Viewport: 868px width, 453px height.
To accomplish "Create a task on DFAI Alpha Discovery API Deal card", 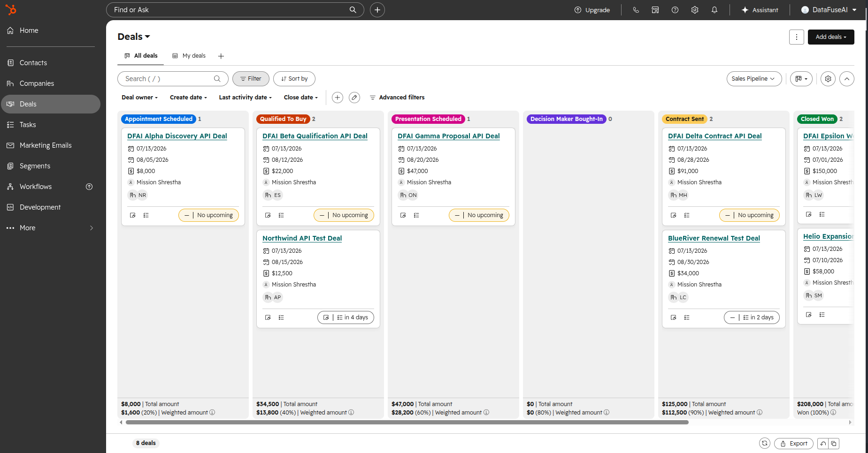I will coord(146,215).
